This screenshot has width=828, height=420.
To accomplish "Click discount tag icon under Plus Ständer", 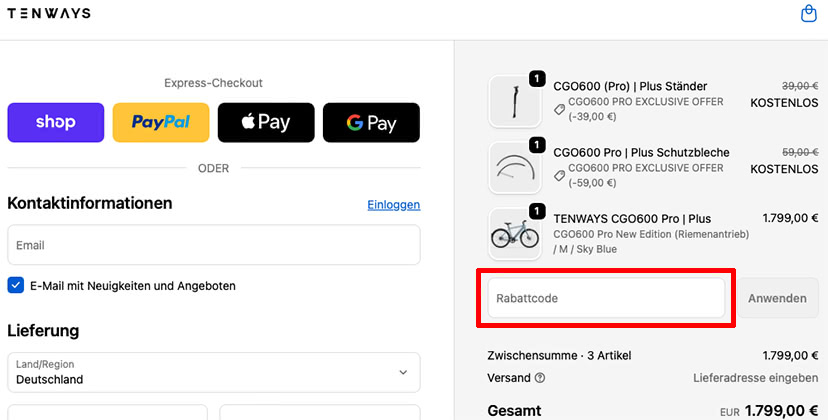I will [559, 109].
